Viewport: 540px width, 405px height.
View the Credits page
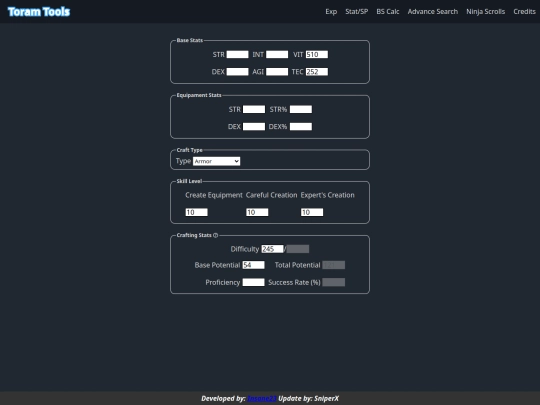[524, 12]
